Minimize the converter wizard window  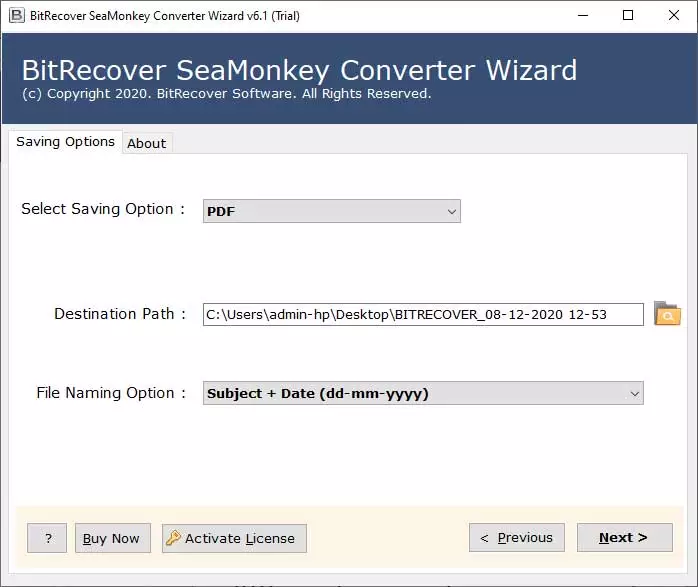[x=583, y=16]
